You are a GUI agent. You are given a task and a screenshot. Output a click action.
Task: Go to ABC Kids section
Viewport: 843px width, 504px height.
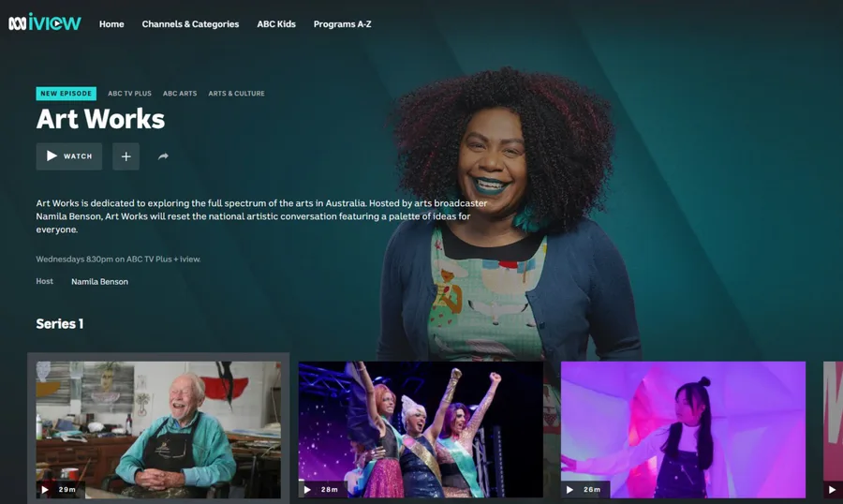coord(276,24)
